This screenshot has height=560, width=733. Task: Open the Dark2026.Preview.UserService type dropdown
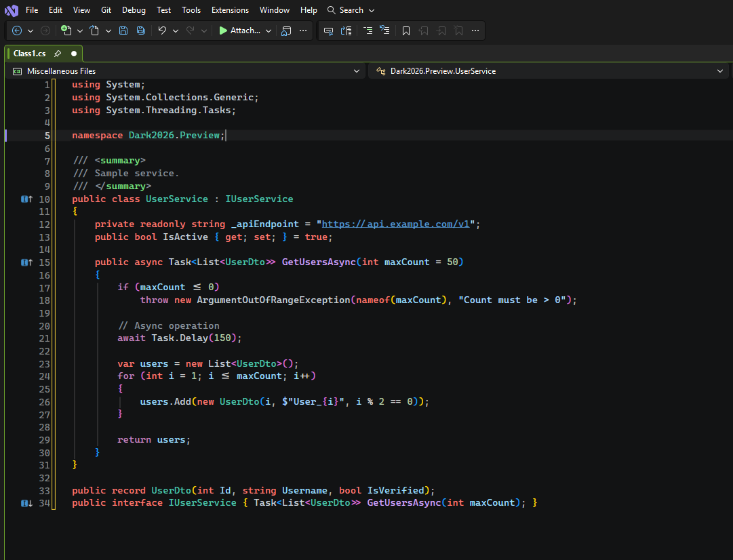click(x=720, y=71)
